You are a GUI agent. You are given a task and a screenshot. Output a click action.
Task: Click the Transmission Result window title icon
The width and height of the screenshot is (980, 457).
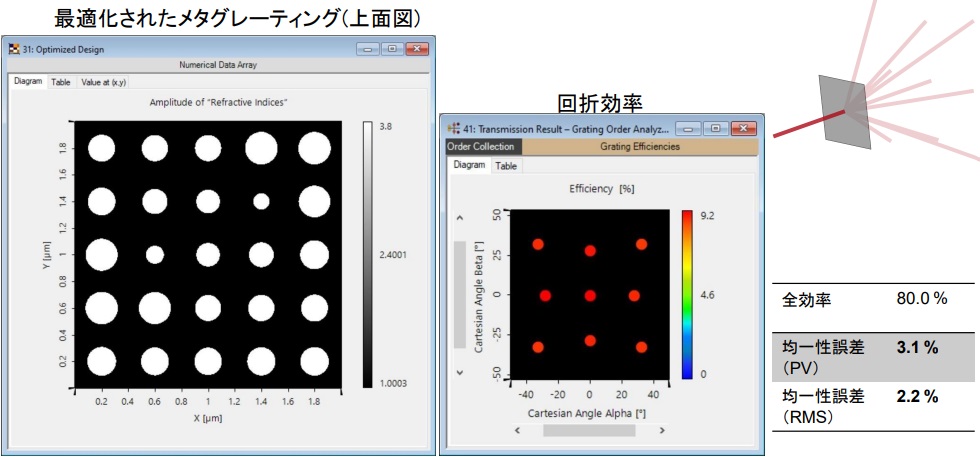[x=455, y=128]
